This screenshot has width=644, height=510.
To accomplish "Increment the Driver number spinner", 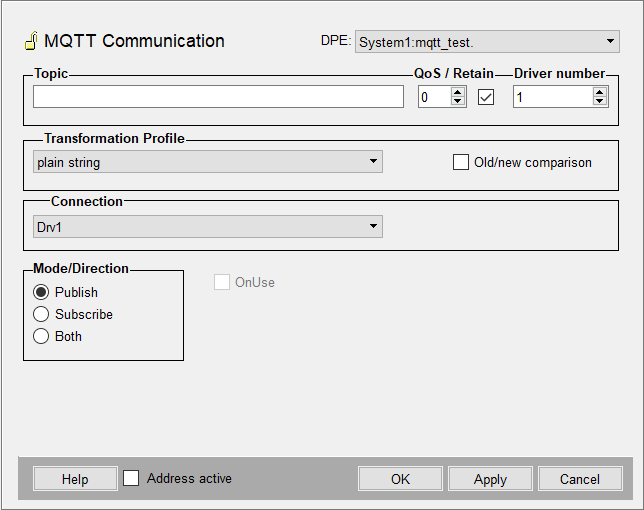I will click(x=600, y=92).
